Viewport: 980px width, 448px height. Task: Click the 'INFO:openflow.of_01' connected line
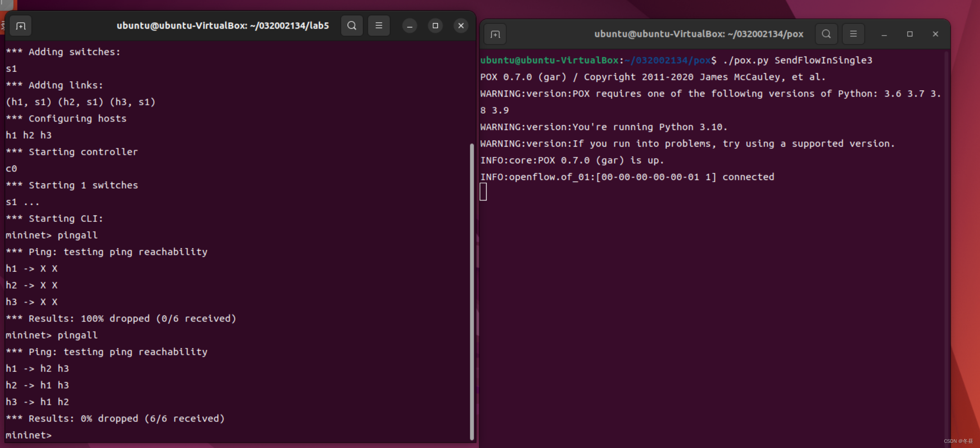click(627, 177)
